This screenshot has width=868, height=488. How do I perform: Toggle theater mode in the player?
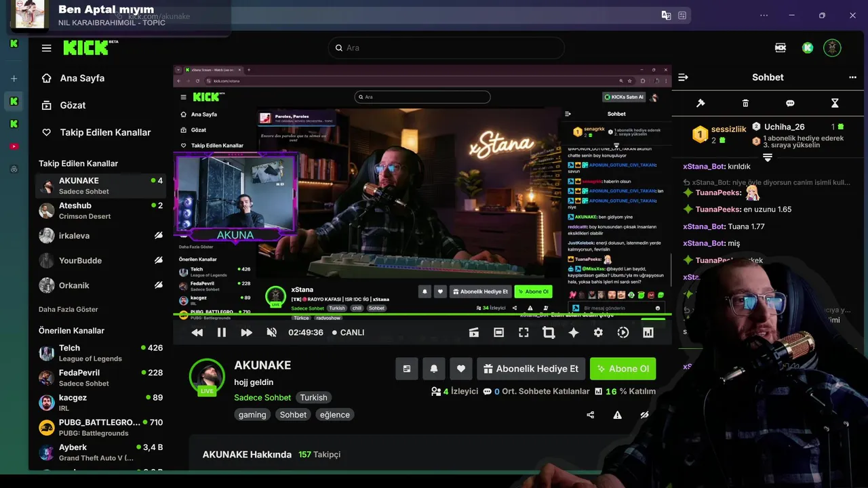[498, 333]
